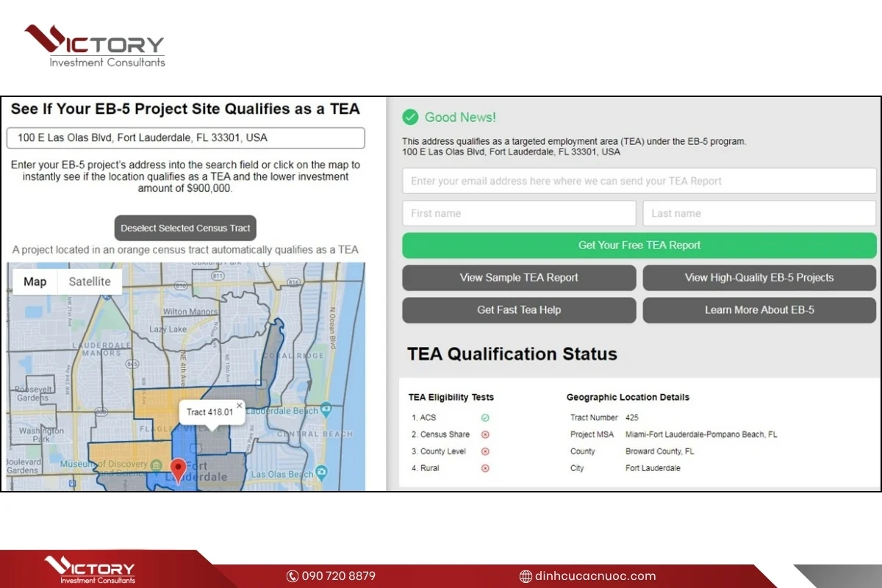
Task: Click Get Your Free TEA Report button
Action: tap(639, 245)
